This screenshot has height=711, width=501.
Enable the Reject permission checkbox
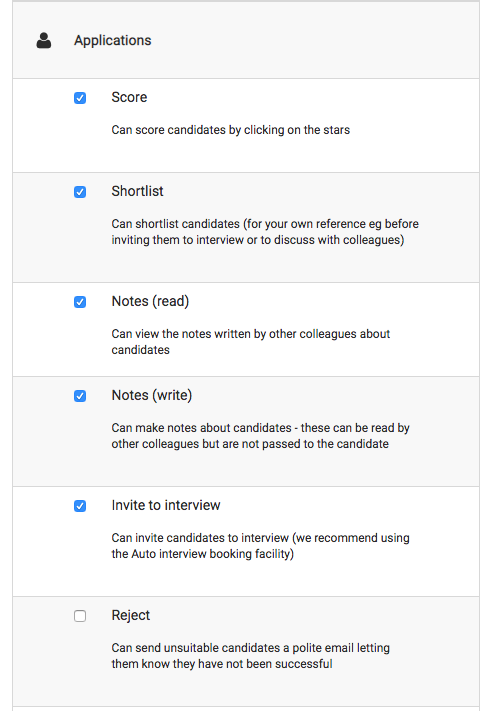(x=80, y=616)
